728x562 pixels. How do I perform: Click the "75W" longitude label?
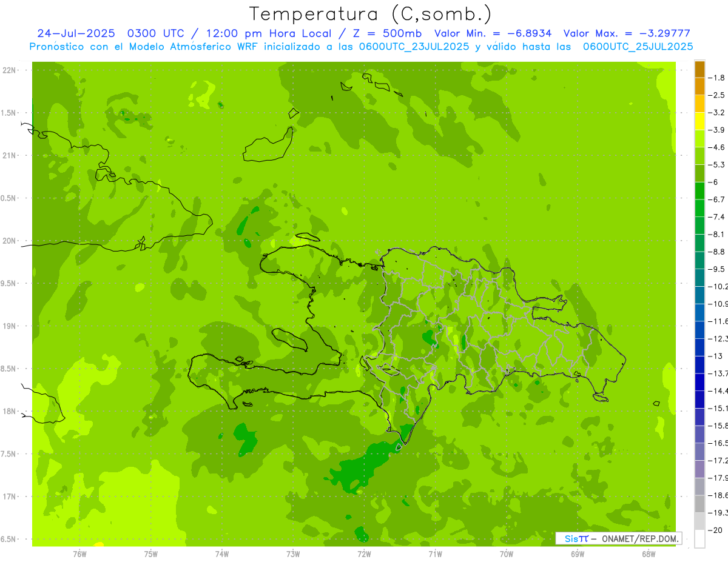(150, 554)
